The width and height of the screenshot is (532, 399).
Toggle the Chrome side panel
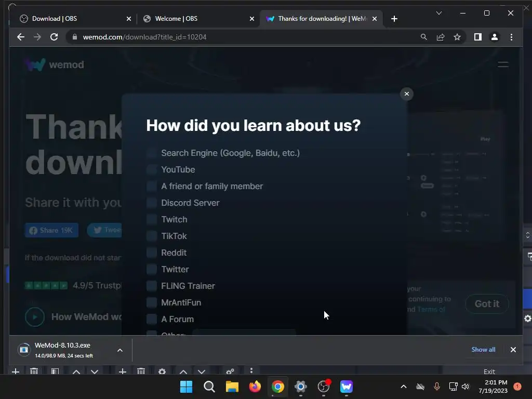(x=478, y=37)
